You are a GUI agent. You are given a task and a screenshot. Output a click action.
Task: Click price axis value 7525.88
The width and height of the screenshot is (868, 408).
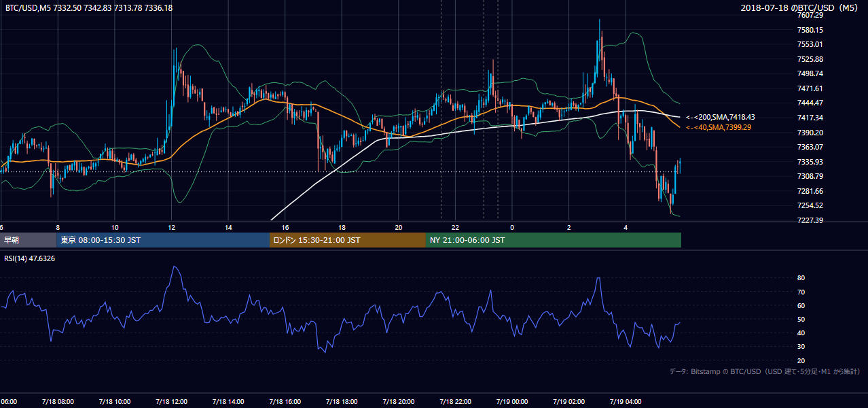[810, 59]
